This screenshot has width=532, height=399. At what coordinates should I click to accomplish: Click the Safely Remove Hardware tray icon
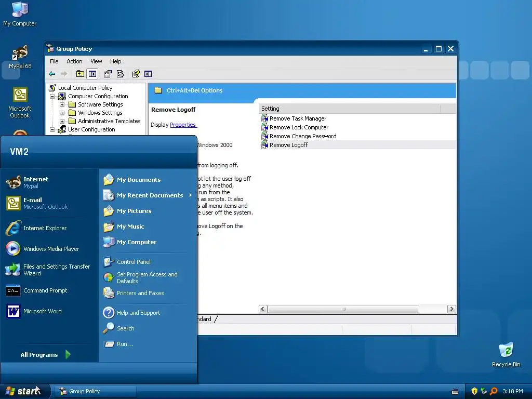484,391
